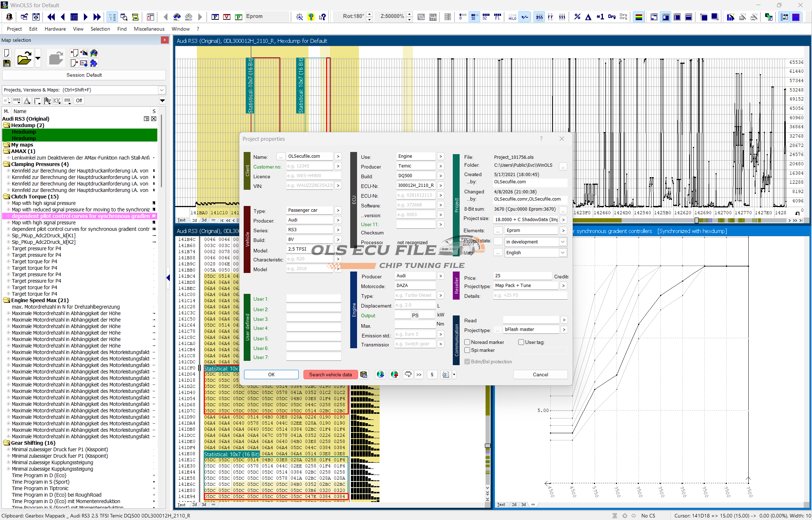The height and width of the screenshot is (520, 812).
Task: Open the English language dropdown
Action: [x=563, y=252]
